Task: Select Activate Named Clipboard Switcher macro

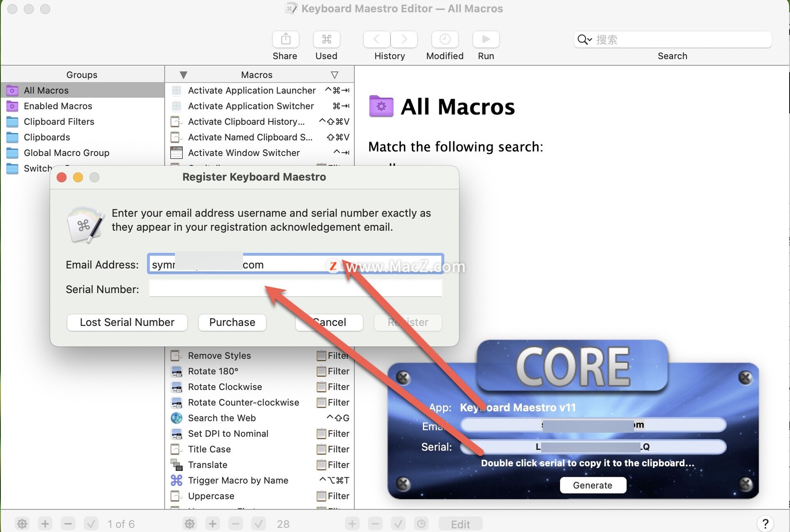Action: 260,137
